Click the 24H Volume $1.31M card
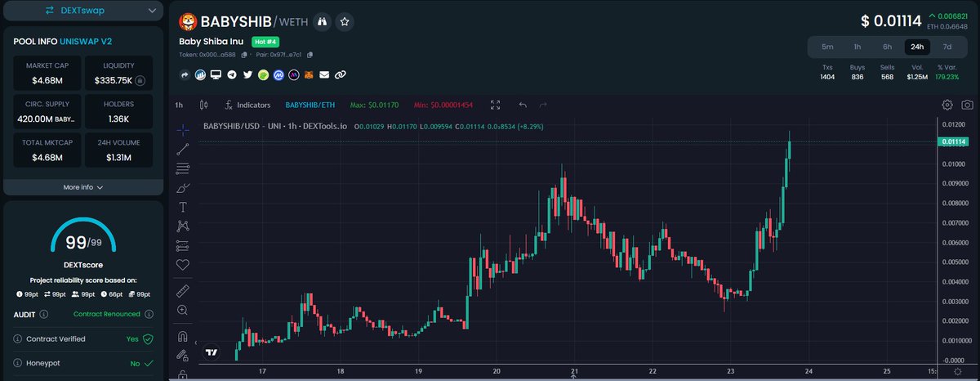The height and width of the screenshot is (381, 980). (x=119, y=150)
